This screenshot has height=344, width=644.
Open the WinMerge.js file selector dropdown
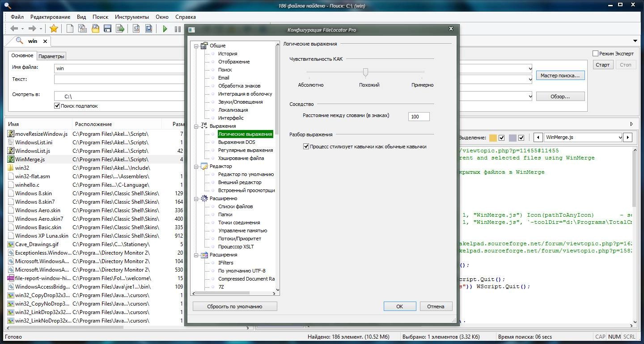619,138
